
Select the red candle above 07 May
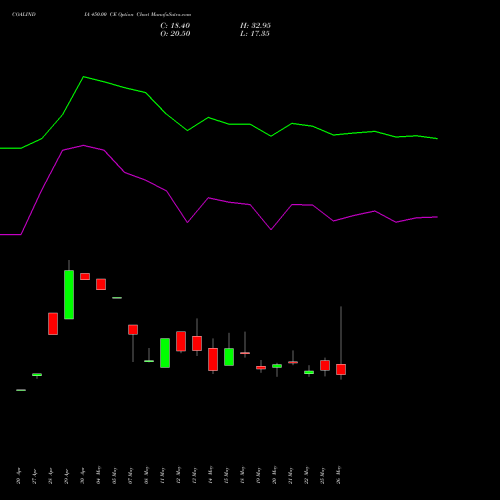click(133, 330)
